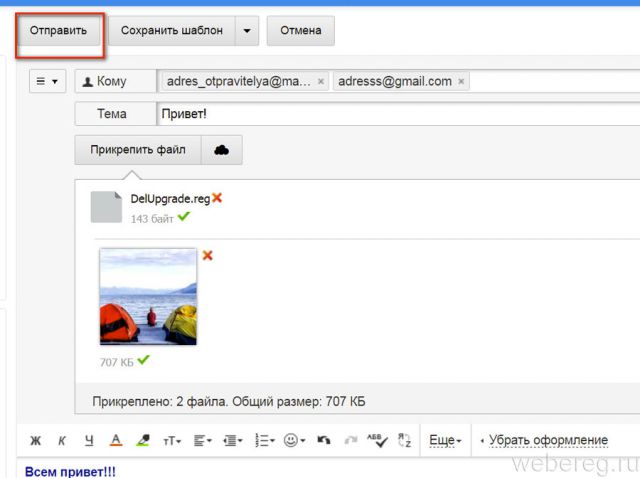
Task: Open the header fields menu dropdown
Action: point(46,81)
